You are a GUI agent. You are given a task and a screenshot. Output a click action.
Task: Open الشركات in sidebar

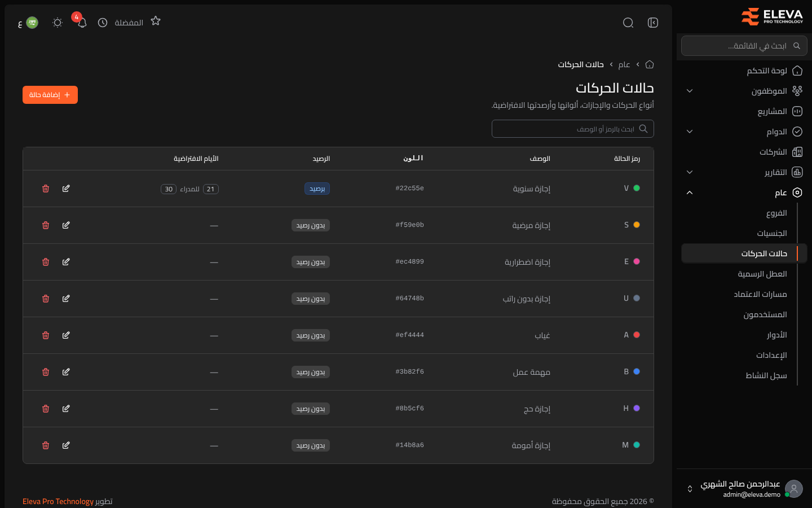(744, 152)
